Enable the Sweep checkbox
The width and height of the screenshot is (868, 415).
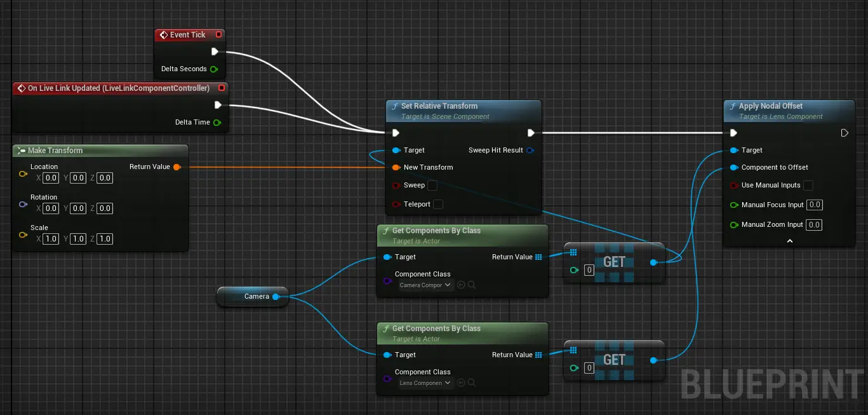click(x=432, y=186)
